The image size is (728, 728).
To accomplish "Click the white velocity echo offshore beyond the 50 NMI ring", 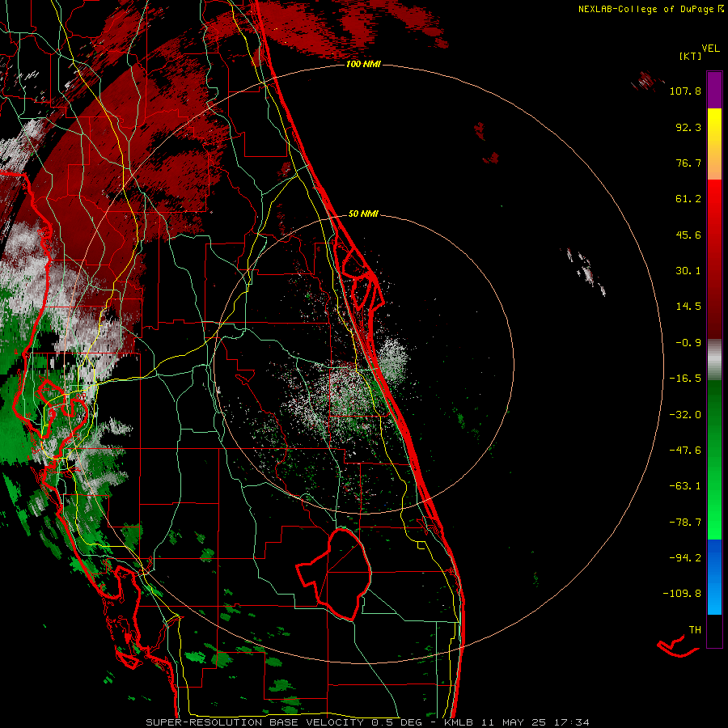I will [x=586, y=272].
